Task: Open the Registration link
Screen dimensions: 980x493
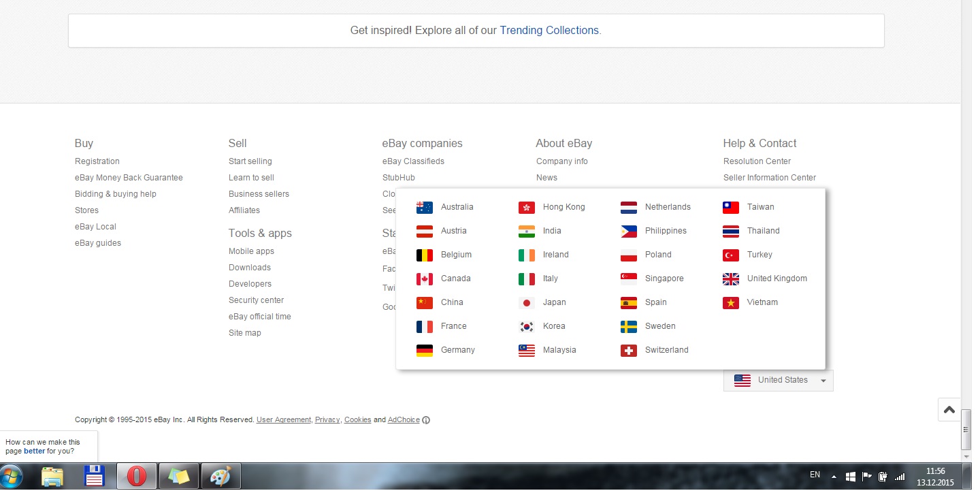Action: pyautogui.click(x=97, y=161)
